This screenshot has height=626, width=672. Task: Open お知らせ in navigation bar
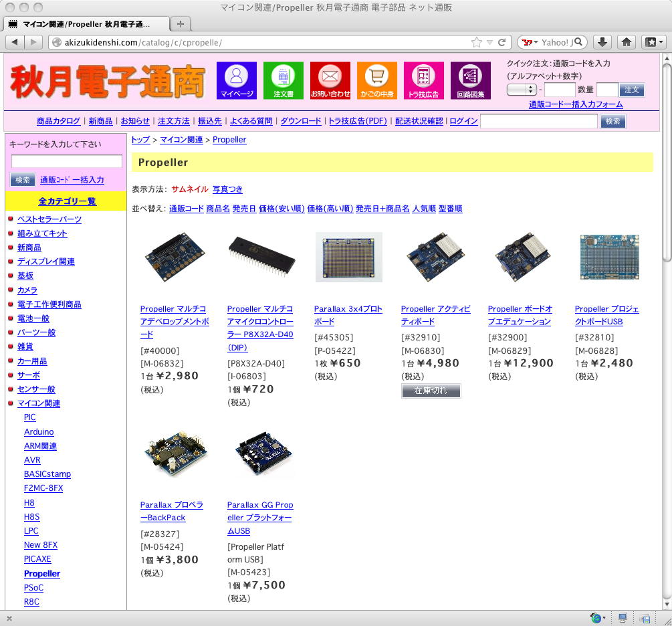[135, 121]
